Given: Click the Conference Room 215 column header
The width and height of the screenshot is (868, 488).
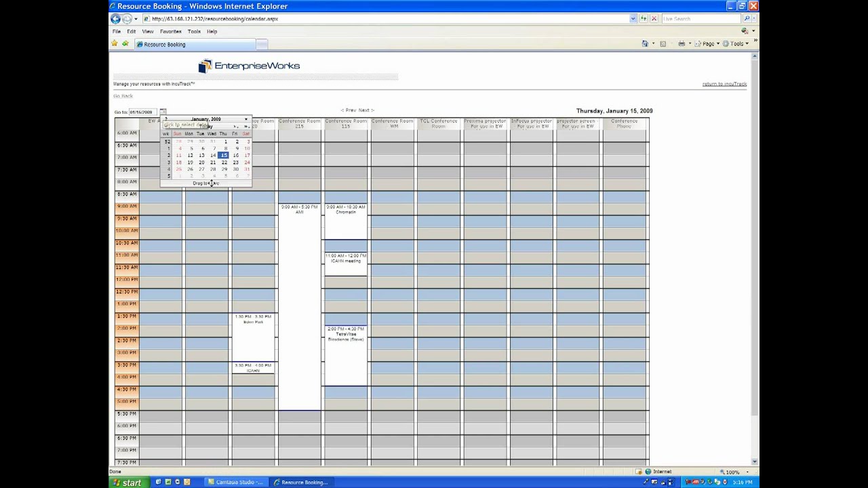Looking at the screenshot, I should point(299,123).
